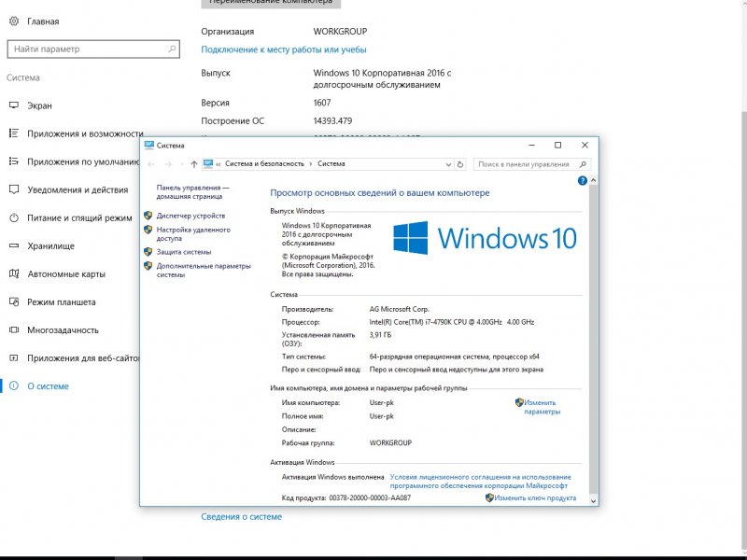Expand the breadcrumb chevron before Система и безопасность
Image resolution: width=747 pixels, height=560 pixels.
(x=218, y=164)
